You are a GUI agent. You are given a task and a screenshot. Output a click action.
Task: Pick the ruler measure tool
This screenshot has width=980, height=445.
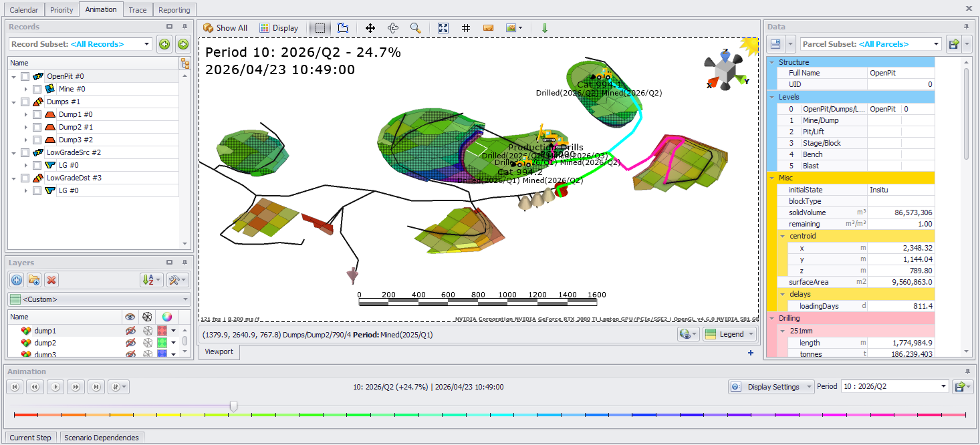point(488,28)
